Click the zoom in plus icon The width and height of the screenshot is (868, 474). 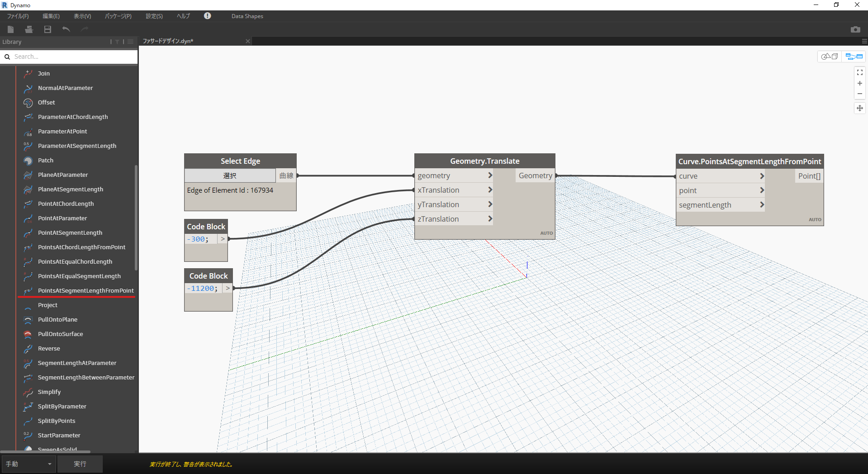tap(860, 83)
